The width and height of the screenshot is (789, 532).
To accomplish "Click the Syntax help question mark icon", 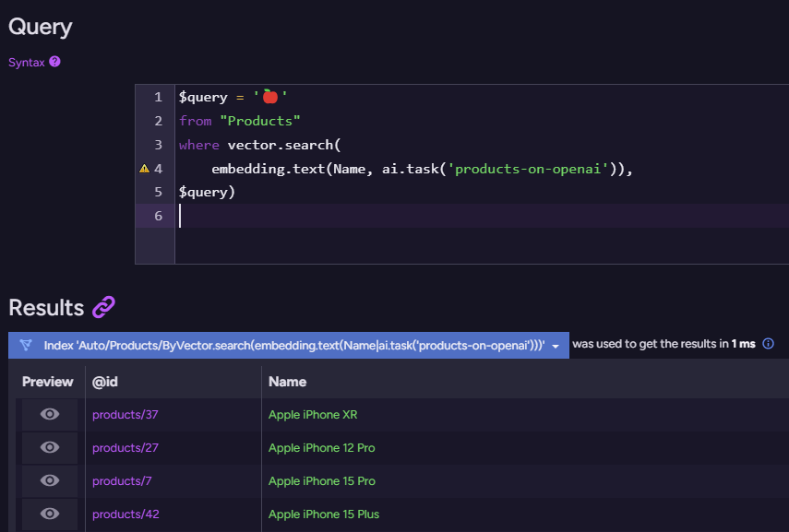I will (55, 62).
